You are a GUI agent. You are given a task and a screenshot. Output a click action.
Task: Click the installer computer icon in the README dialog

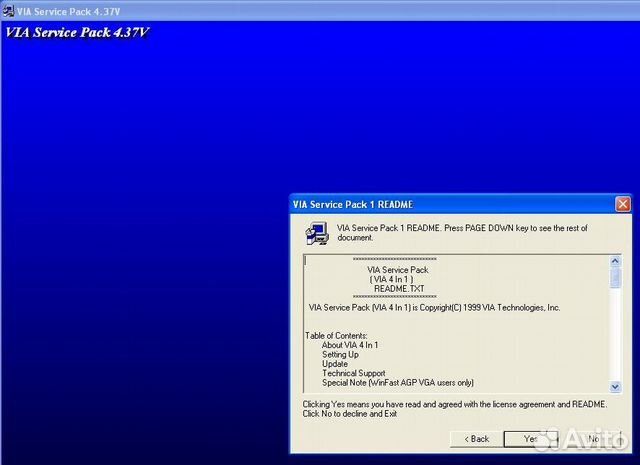click(316, 234)
